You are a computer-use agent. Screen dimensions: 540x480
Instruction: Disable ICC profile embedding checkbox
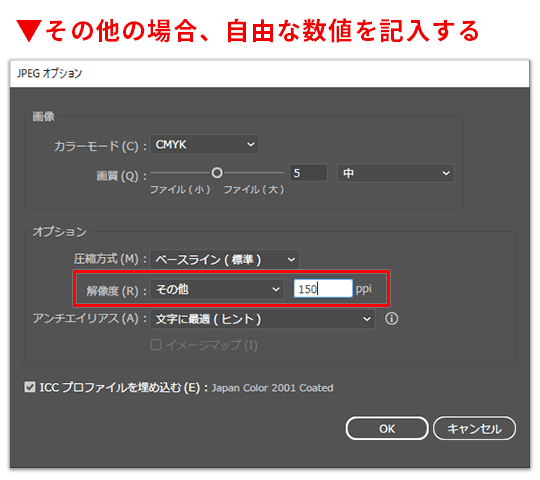pyautogui.click(x=30, y=387)
